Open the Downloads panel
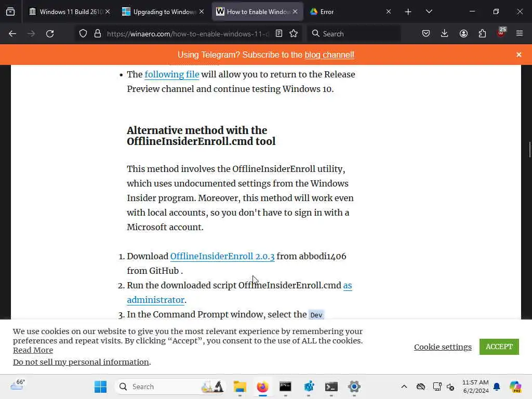532x399 pixels. pos(445,34)
